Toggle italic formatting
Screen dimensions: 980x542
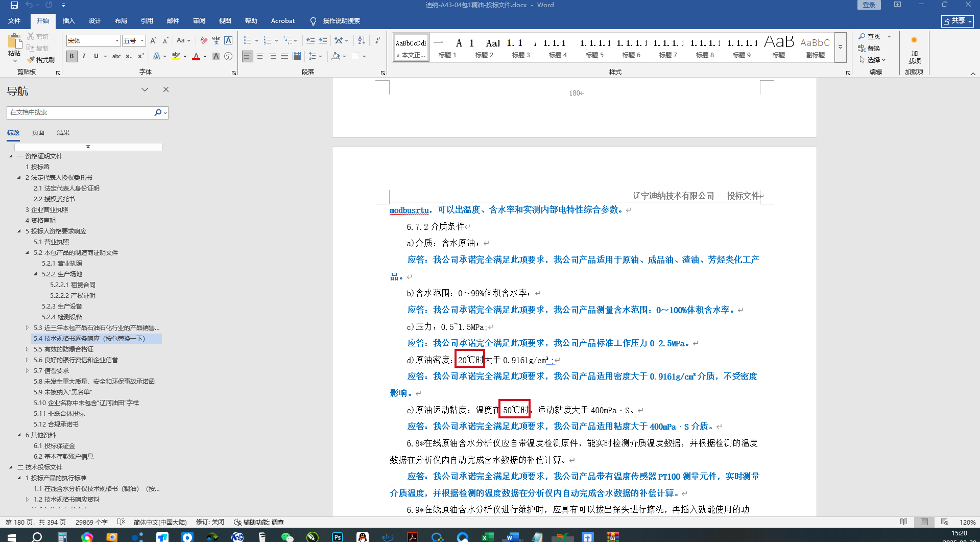(x=84, y=56)
